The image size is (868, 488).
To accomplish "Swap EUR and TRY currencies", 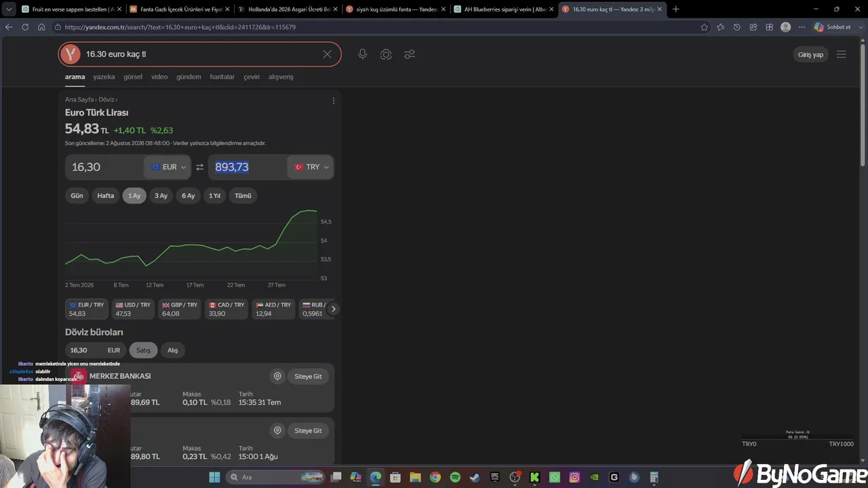I will [199, 167].
